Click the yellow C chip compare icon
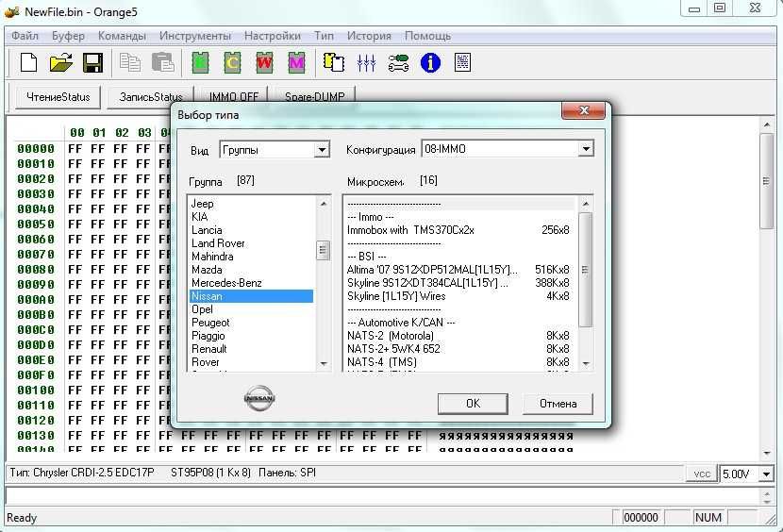The width and height of the screenshot is (783, 532). pos(232,63)
